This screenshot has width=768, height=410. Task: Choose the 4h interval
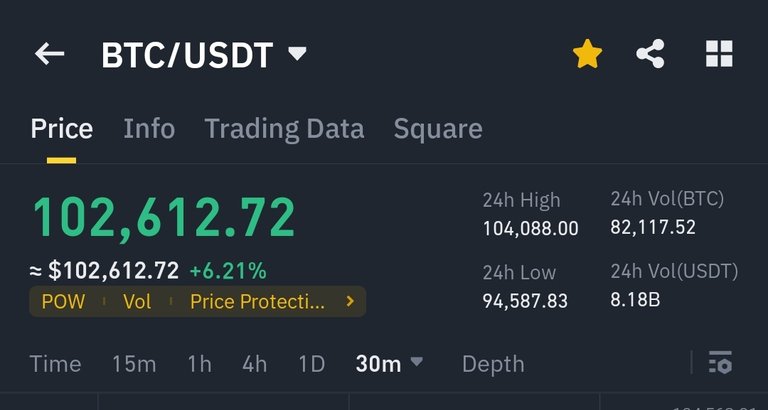click(x=254, y=364)
